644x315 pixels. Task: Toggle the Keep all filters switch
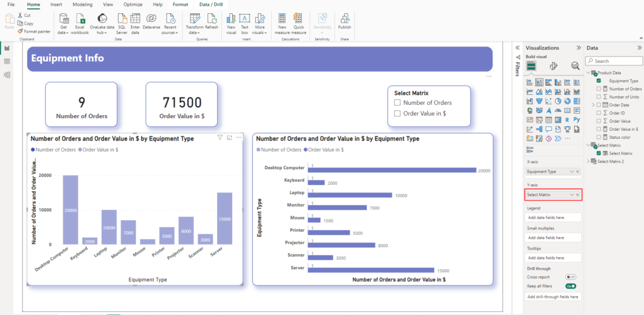[x=570, y=286]
